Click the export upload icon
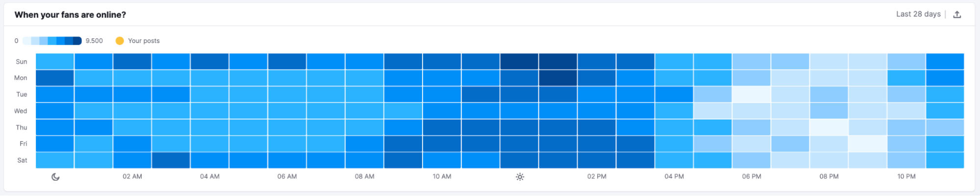The image size is (980, 196). pyautogui.click(x=956, y=14)
